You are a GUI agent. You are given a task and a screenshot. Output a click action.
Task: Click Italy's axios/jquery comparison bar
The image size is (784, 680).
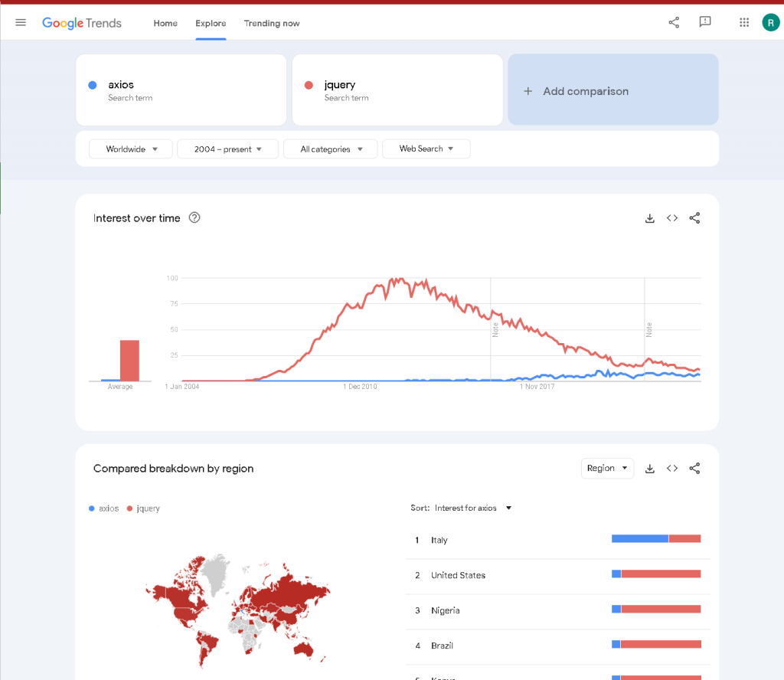tap(656, 538)
